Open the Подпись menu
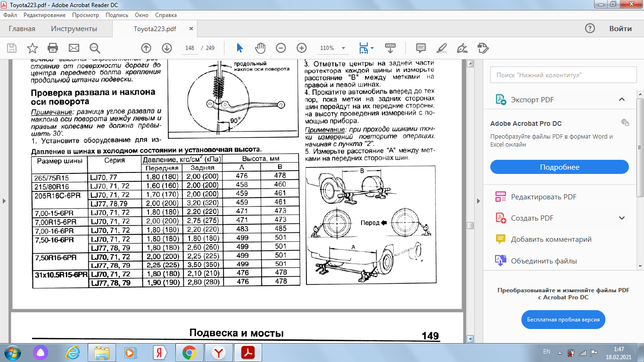644x362 pixels. pyautogui.click(x=116, y=15)
